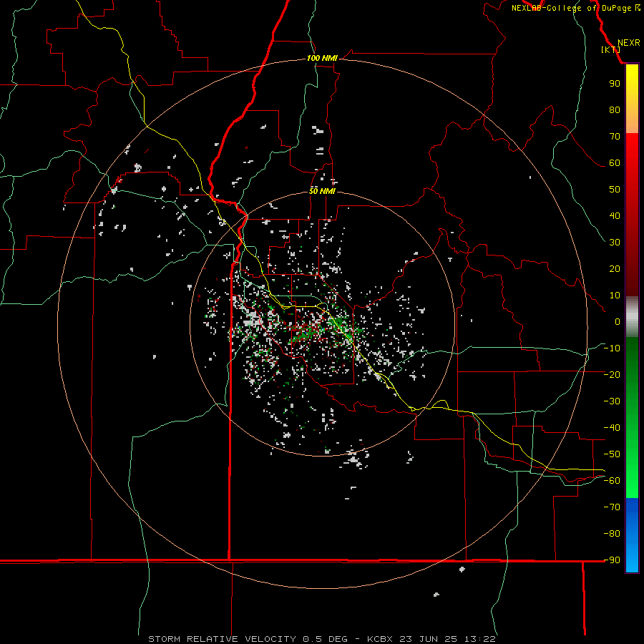644x644 pixels.
Task: Select the -40 value on the velocity scale
Action: point(612,428)
